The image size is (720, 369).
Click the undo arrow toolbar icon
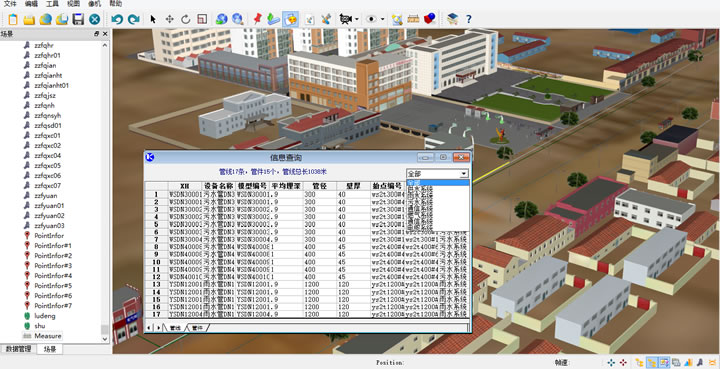pos(117,19)
